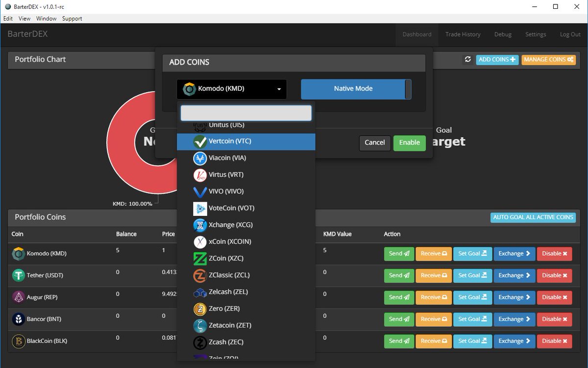Click Receive for Tether (USDT)
This screenshot has height=368, width=588.
(x=434, y=276)
